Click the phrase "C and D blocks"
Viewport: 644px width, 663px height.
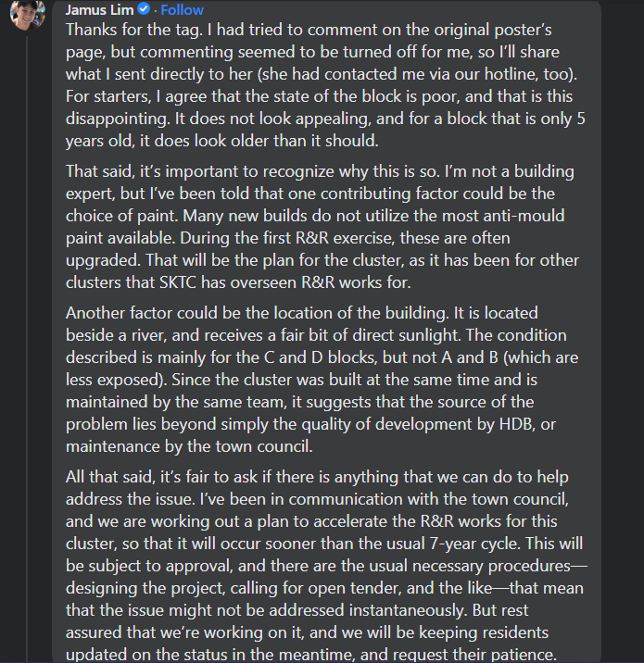(321, 357)
